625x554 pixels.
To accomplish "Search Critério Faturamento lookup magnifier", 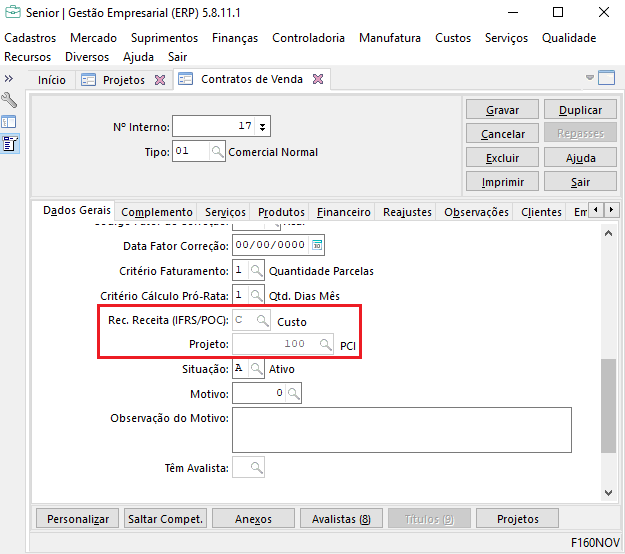I will [256, 271].
